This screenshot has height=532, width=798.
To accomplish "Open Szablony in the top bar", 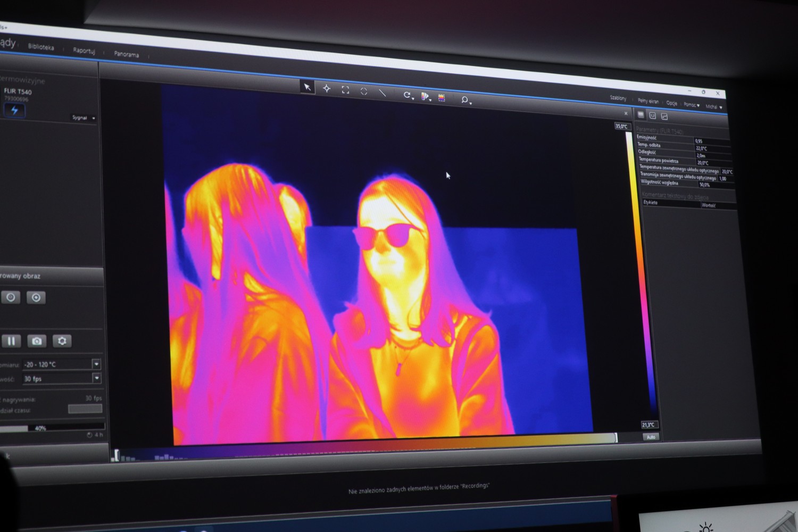I will 618,98.
